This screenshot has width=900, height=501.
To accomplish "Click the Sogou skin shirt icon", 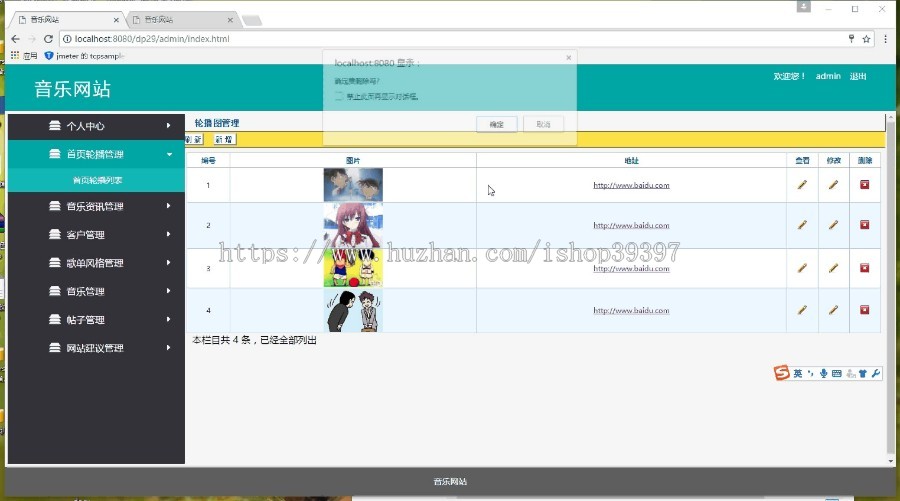I will click(863, 374).
